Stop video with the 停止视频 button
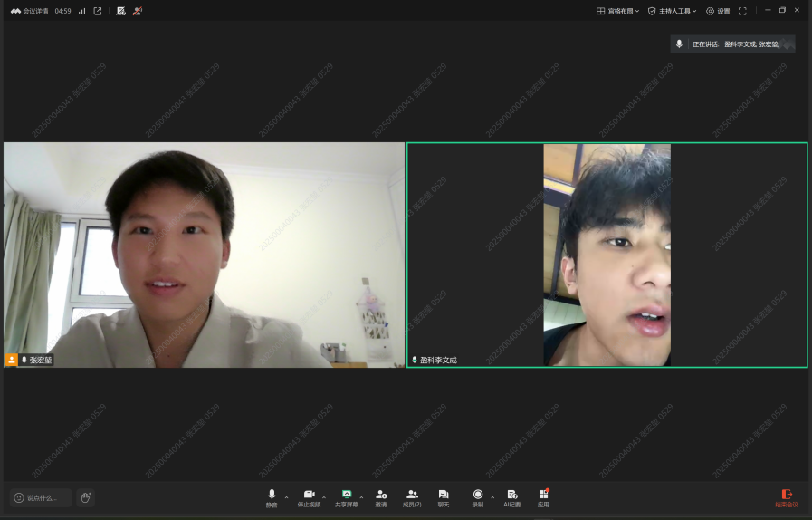The width and height of the screenshot is (812, 520). click(309, 497)
